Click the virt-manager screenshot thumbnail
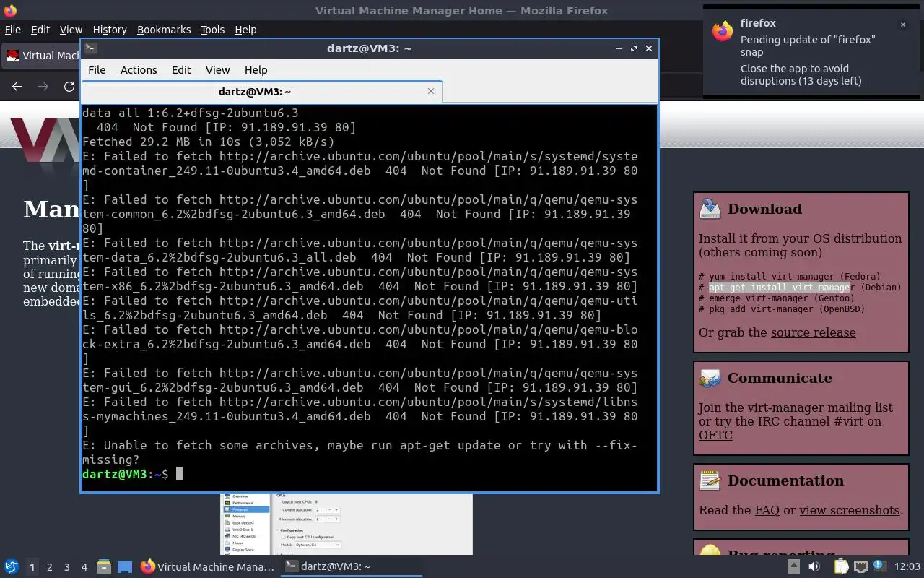The height and width of the screenshot is (578, 924). [346, 525]
